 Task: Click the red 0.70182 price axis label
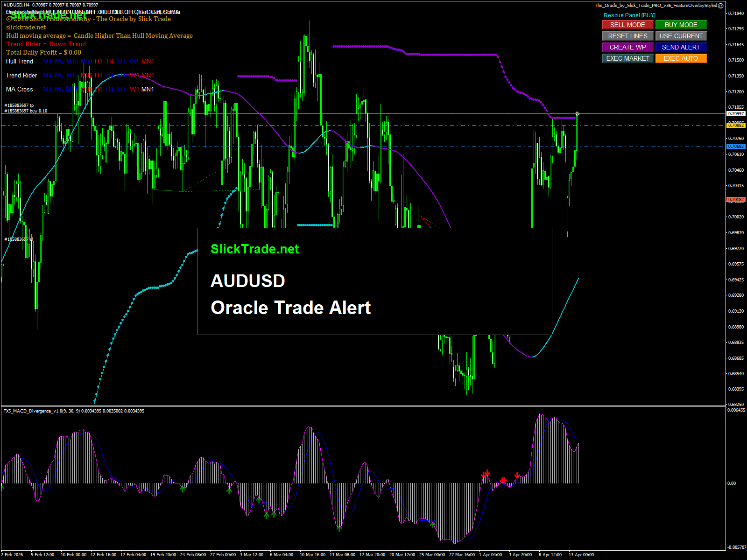[736, 200]
